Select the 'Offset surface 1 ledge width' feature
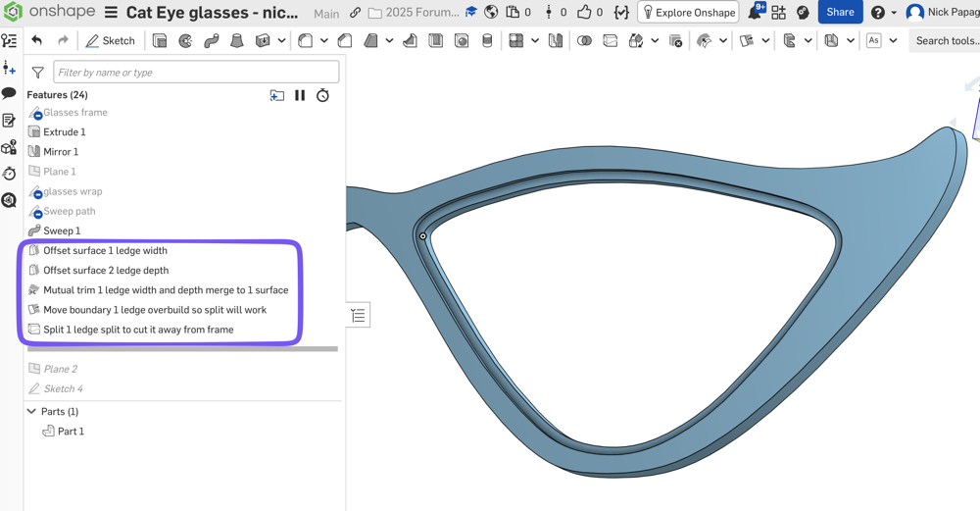The image size is (980, 511). (105, 251)
